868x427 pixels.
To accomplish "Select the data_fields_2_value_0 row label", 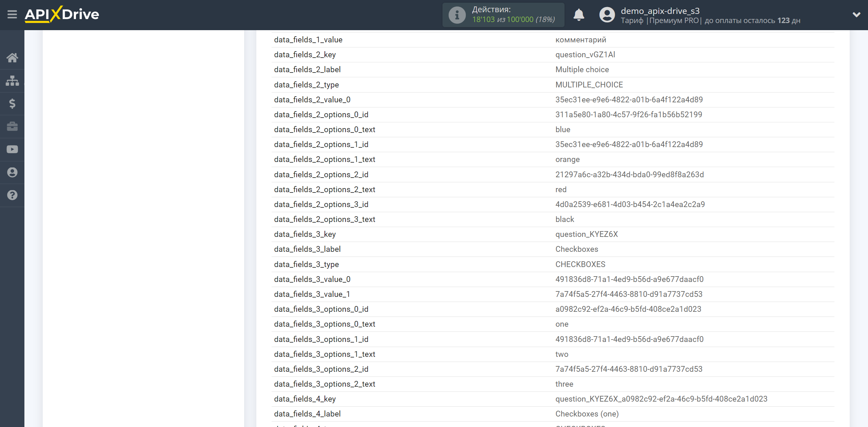I will coord(312,100).
